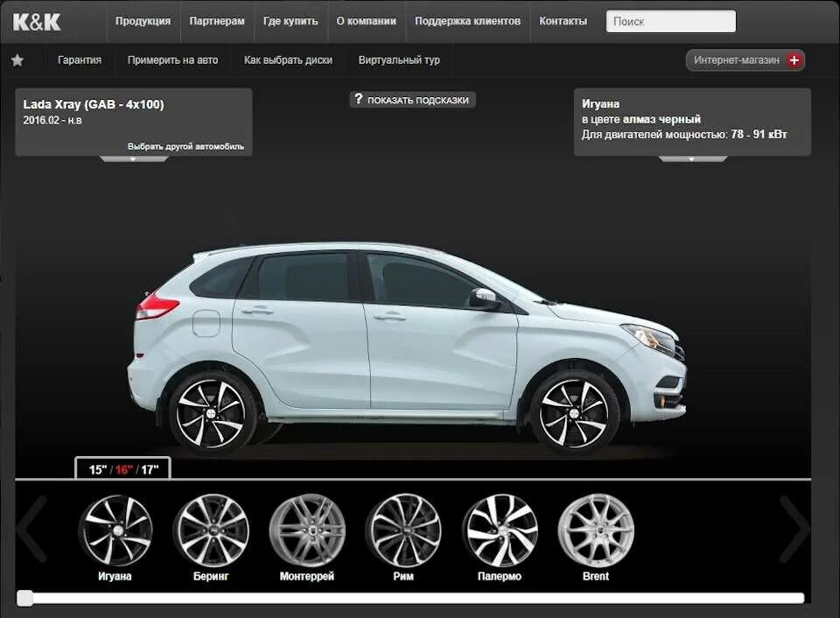Click the red plus icon on Интернет-магазин
The image size is (840, 618).
pos(794,60)
